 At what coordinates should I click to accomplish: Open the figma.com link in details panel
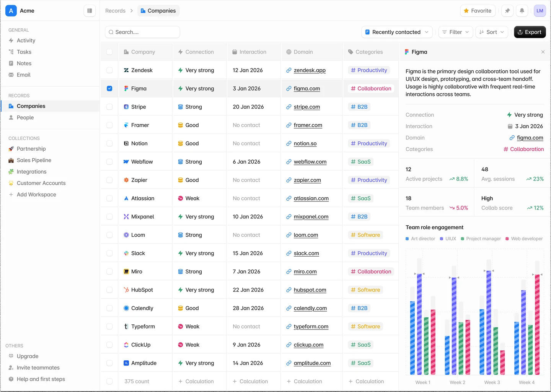530,138
